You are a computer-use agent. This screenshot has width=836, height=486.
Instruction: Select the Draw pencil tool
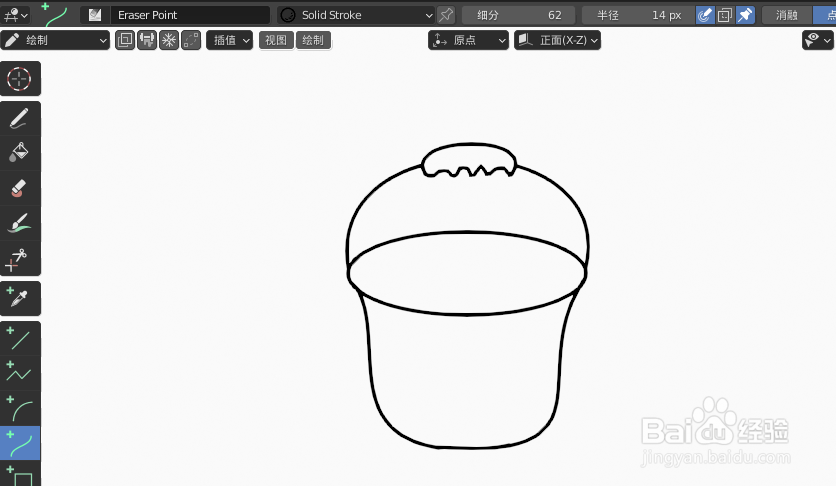20,118
